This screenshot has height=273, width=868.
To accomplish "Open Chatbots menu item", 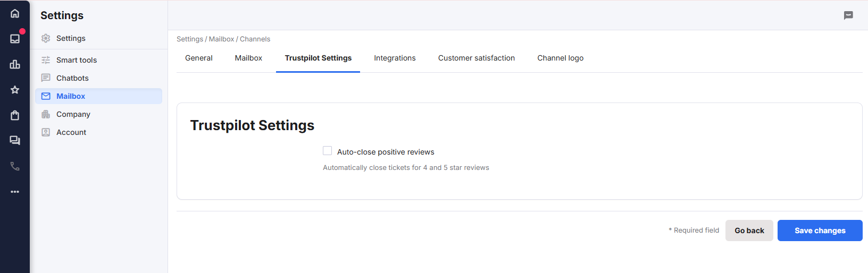I will click(99, 78).
